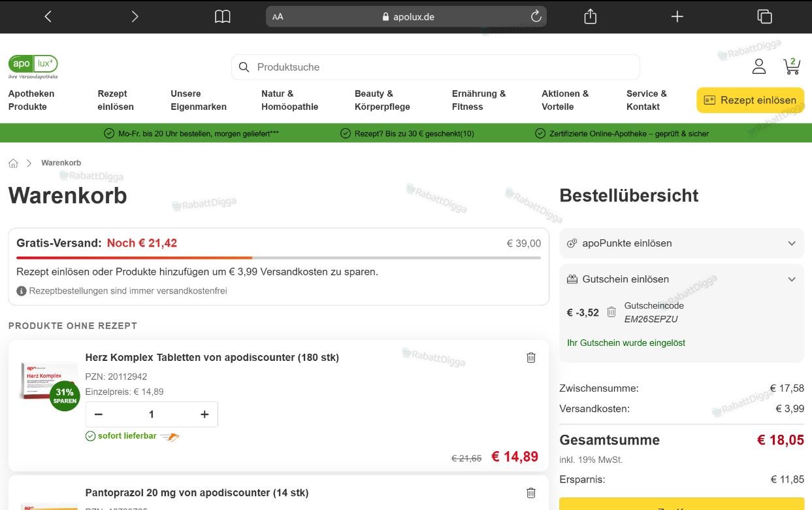
Task: Decrease Herz Komplex quantity with minus
Action: point(99,414)
